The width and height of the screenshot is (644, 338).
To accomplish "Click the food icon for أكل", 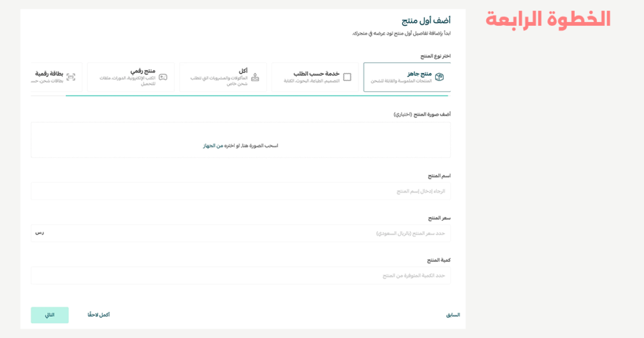I will click(x=255, y=77).
